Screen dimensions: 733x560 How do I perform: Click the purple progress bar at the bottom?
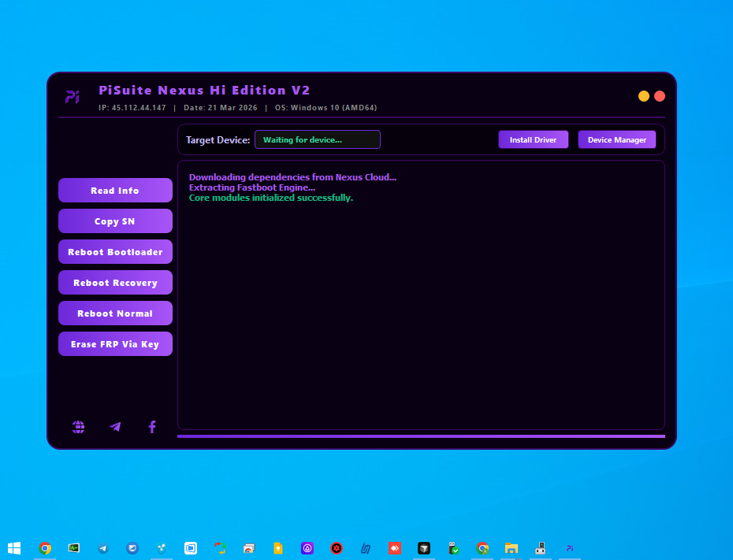tap(421, 436)
